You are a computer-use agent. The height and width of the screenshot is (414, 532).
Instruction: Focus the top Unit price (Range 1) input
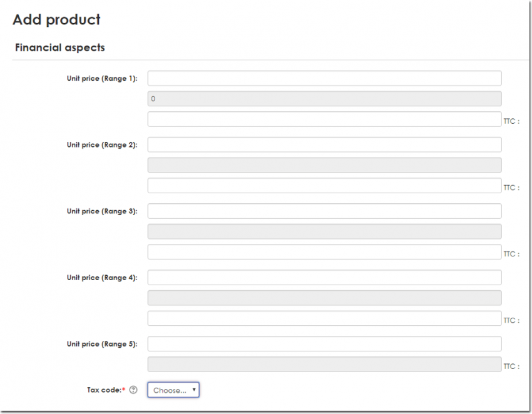[x=324, y=78]
